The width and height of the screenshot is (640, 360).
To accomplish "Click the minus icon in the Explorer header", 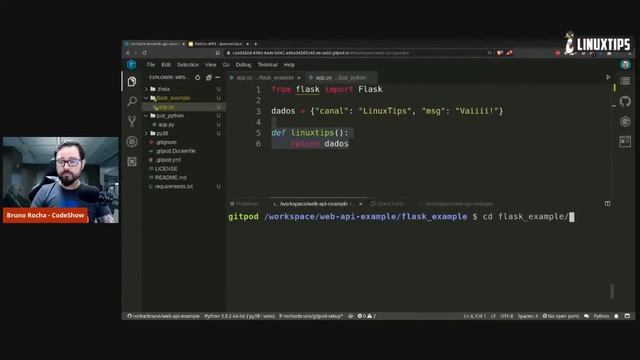I will [x=218, y=77].
